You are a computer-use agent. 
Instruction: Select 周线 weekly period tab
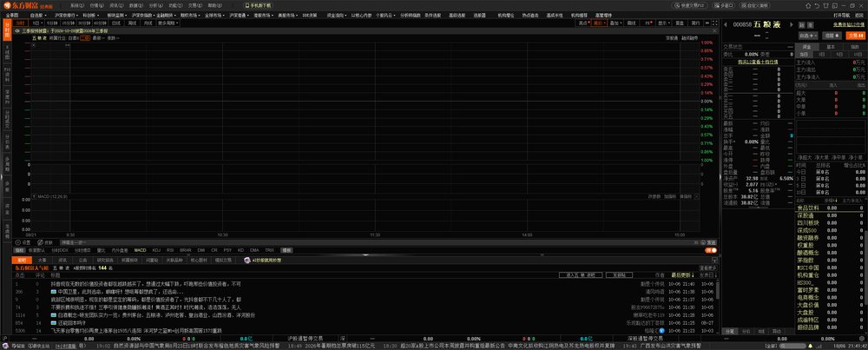(132, 23)
